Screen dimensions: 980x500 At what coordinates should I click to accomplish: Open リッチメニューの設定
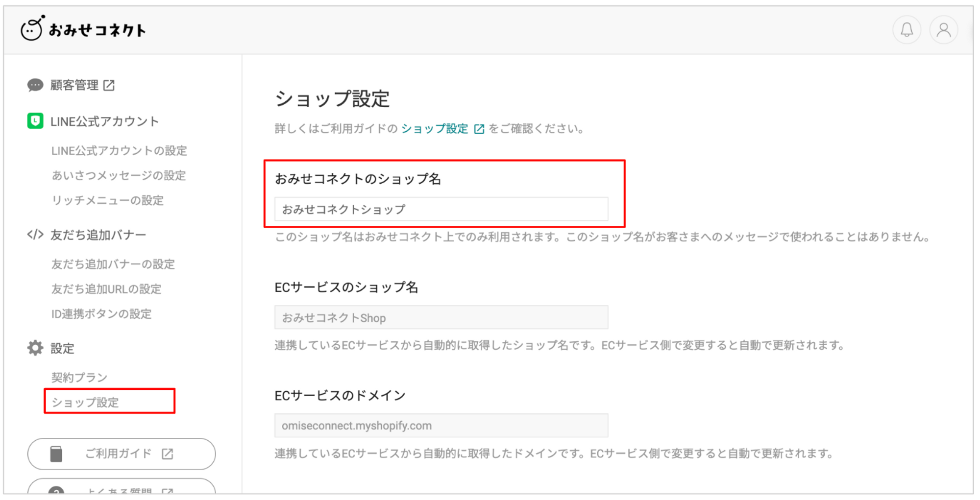(x=108, y=200)
